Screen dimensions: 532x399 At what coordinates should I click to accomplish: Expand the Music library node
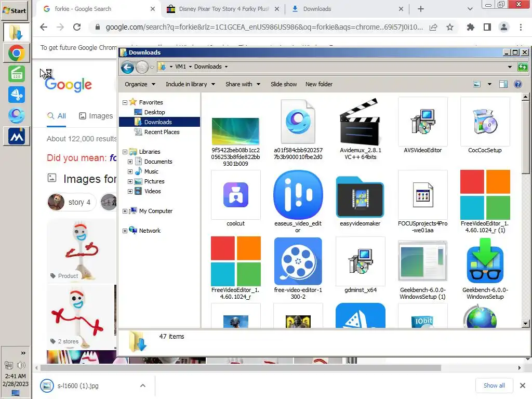(x=130, y=171)
